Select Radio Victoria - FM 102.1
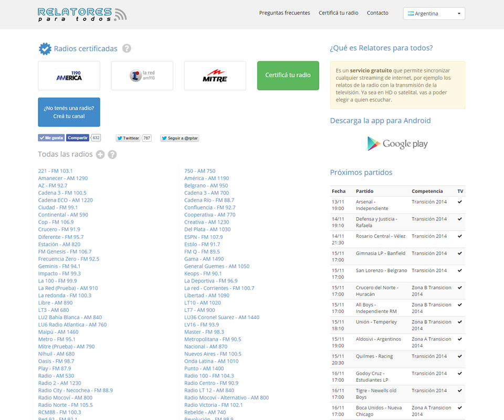504x420 pixels. click(214, 405)
